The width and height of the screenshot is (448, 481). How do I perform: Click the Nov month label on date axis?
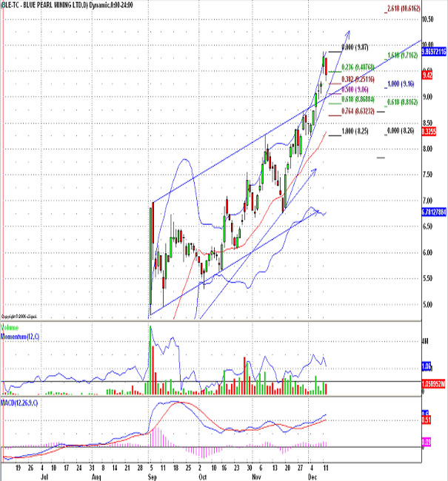pyautogui.click(x=257, y=477)
